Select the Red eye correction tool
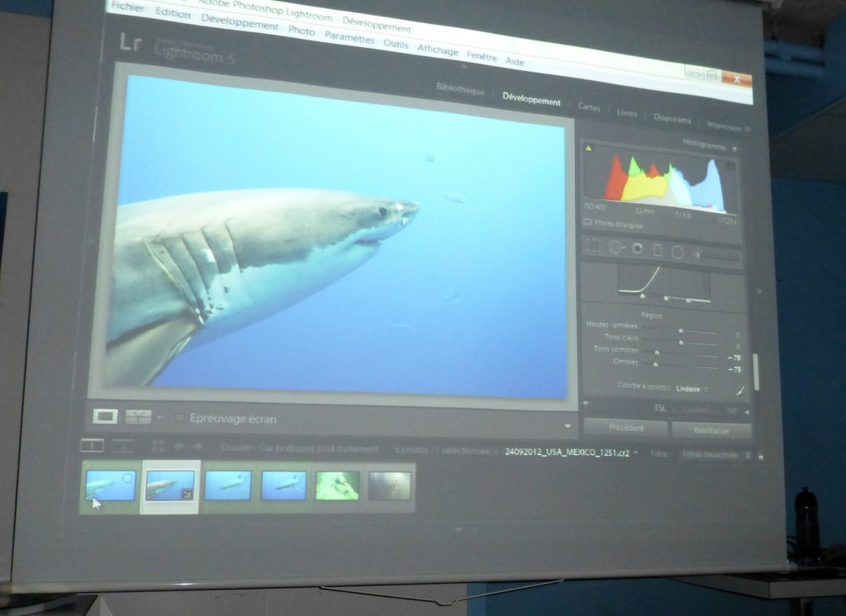 [637, 248]
